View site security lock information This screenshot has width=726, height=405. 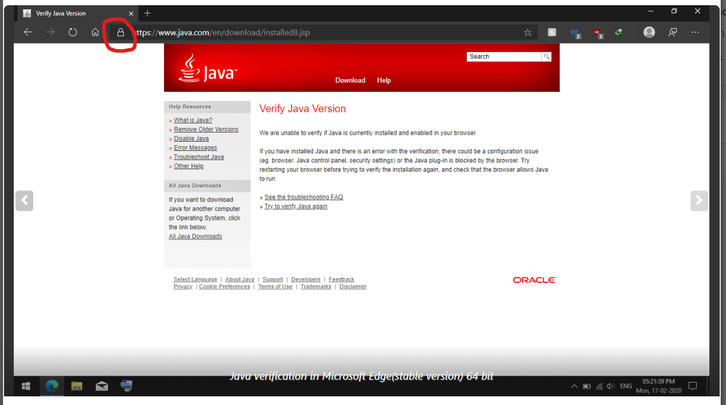(x=120, y=32)
